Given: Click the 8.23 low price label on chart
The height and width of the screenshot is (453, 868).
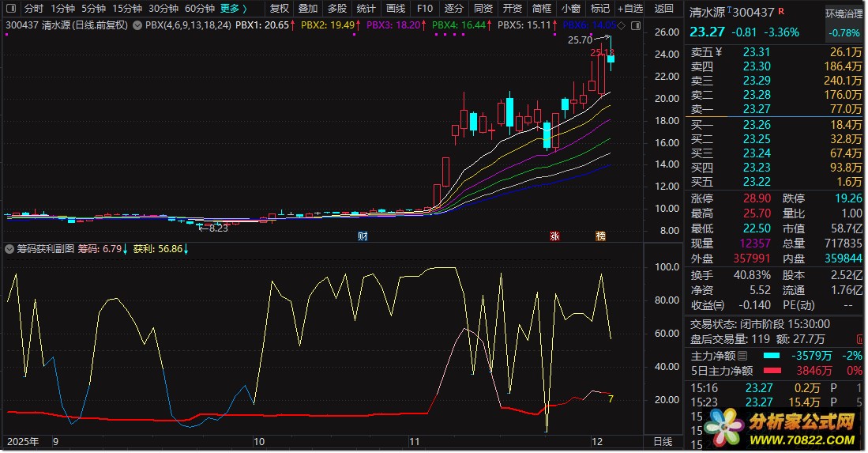Looking at the screenshot, I should 218,228.
